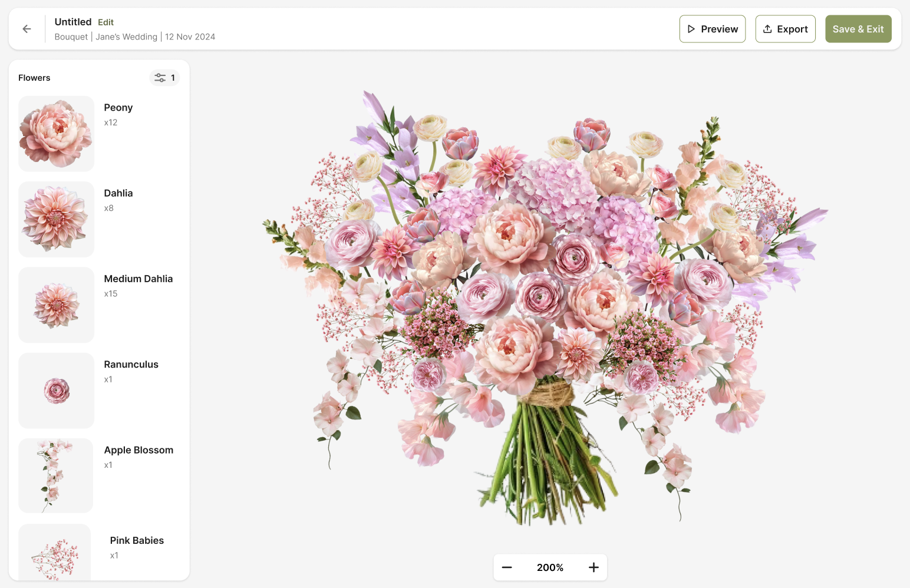
Task: Click the Flowers panel heading
Action: [34, 78]
